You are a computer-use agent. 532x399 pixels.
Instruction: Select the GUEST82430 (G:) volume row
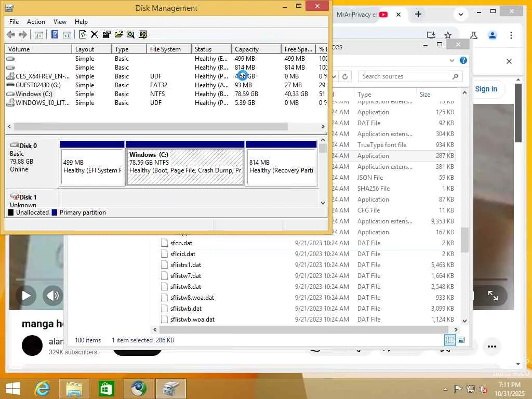tap(166, 85)
